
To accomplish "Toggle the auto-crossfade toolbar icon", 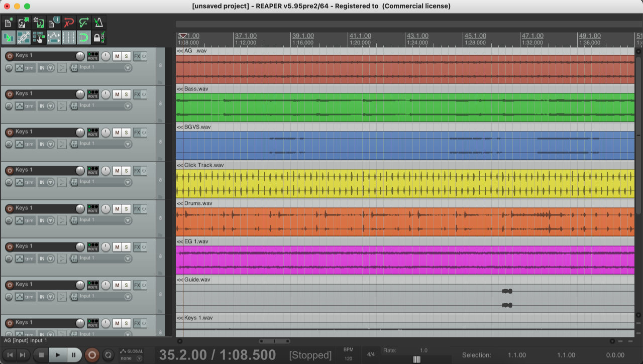I will point(9,37).
